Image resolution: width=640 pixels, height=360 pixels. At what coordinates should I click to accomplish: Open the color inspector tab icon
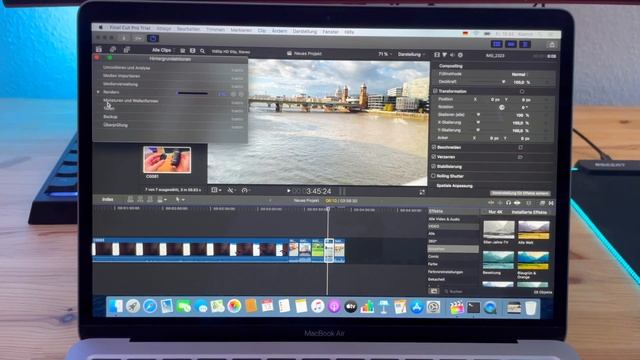(444, 55)
